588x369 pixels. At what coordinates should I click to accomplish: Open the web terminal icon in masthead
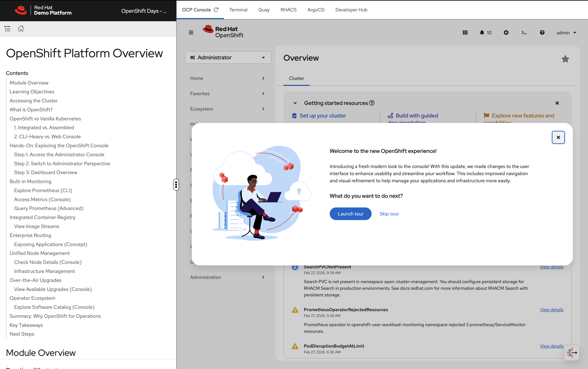point(524,32)
